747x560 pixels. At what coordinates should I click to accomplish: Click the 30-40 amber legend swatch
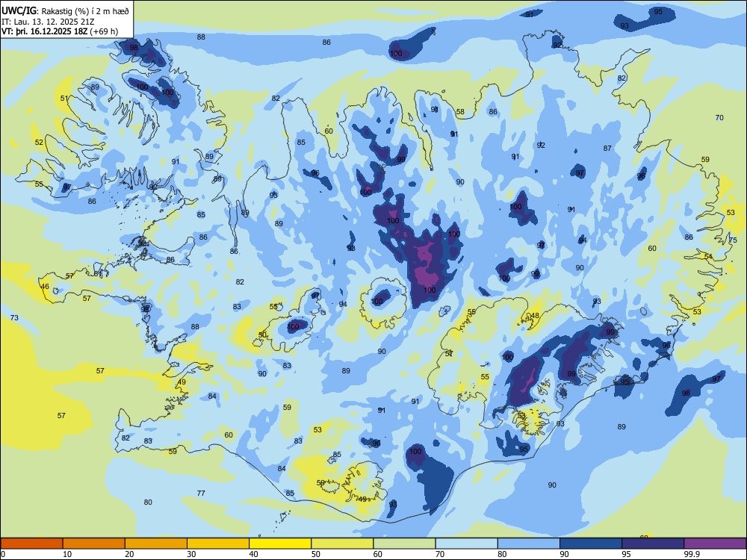[218, 544]
